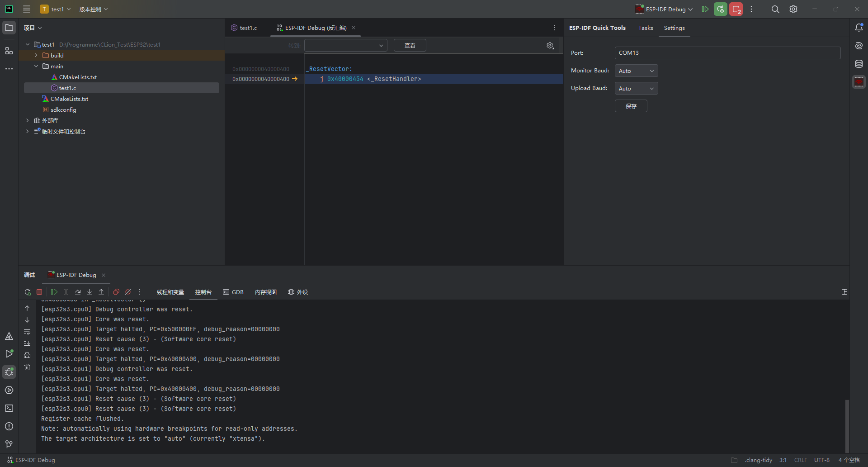Image resolution: width=868 pixels, height=467 pixels.
Task: Click Step Into in debug toolbar
Action: point(90,292)
